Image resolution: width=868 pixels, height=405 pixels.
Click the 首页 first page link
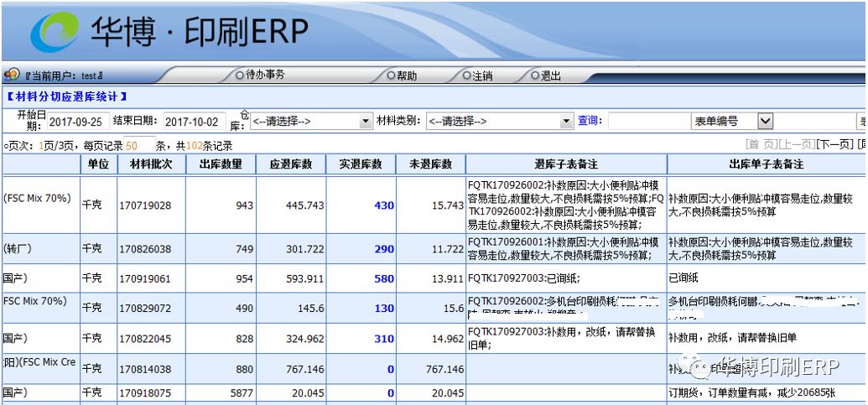[761, 144]
